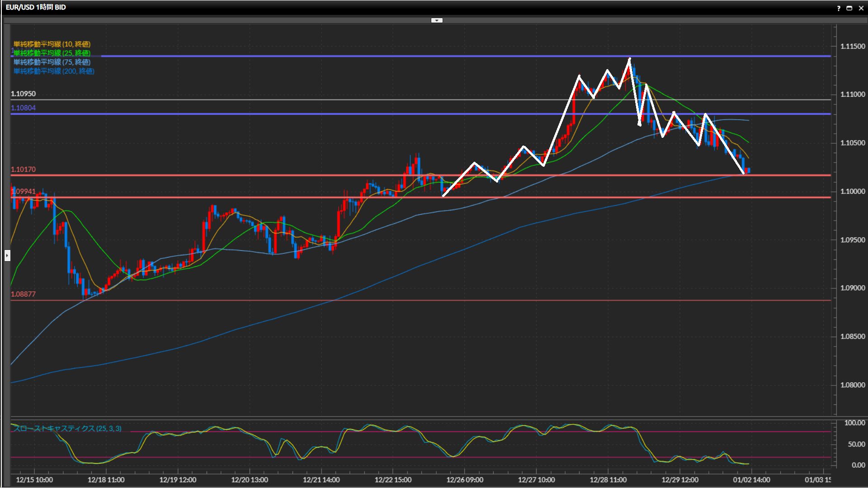Click the Slow Stochastics indicator label
Viewport: 868px width, 488px height.
tap(67, 428)
